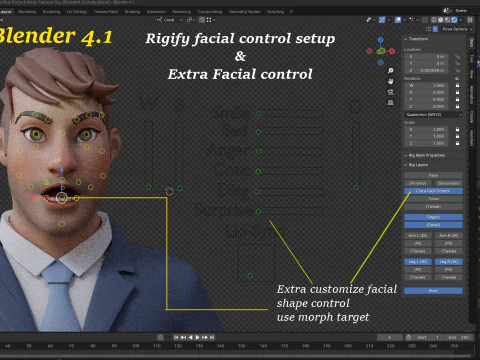
Task: Click the Torso rig layer button
Action: coord(433,199)
